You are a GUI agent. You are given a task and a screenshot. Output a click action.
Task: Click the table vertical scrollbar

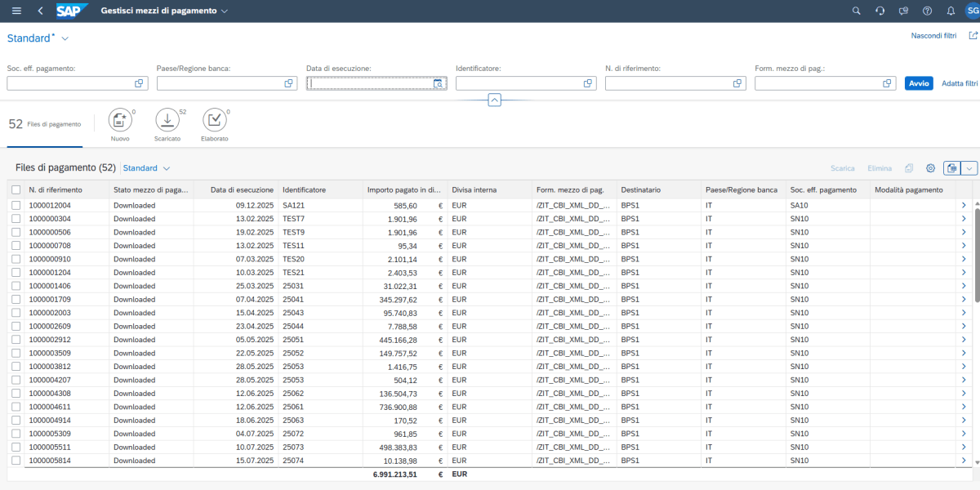pos(976,253)
